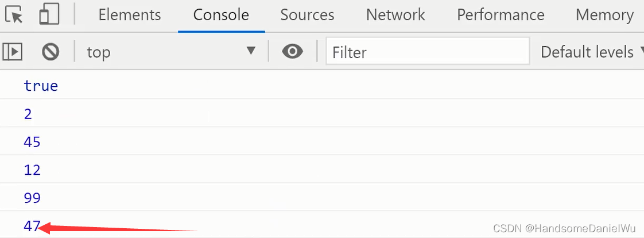The height and width of the screenshot is (238, 644).
Task: Click the console output value 47
Action: pyautogui.click(x=31, y=226)
